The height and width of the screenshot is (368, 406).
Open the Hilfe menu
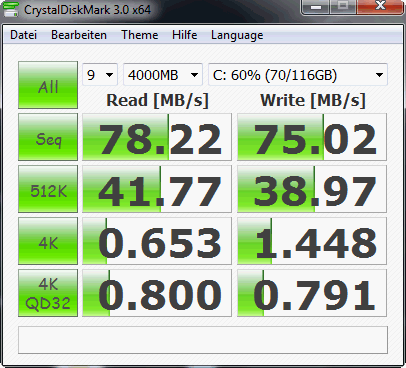(x=184, y=35)
